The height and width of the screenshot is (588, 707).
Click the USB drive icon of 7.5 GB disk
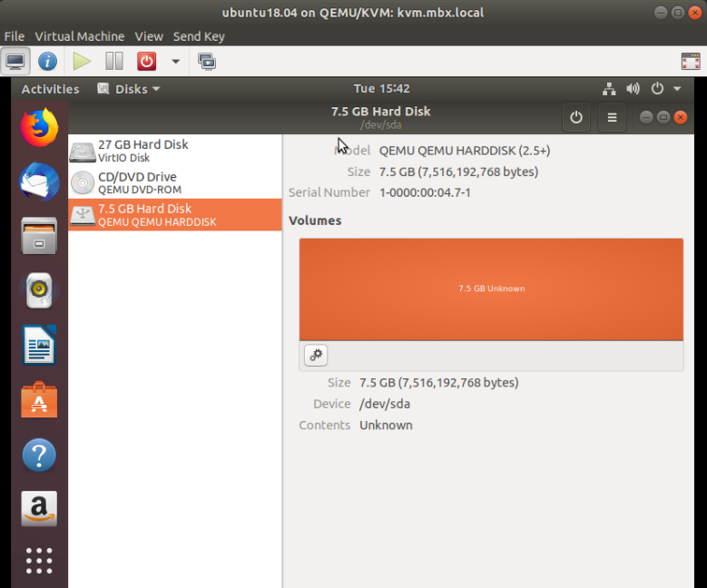coord(82,215)
